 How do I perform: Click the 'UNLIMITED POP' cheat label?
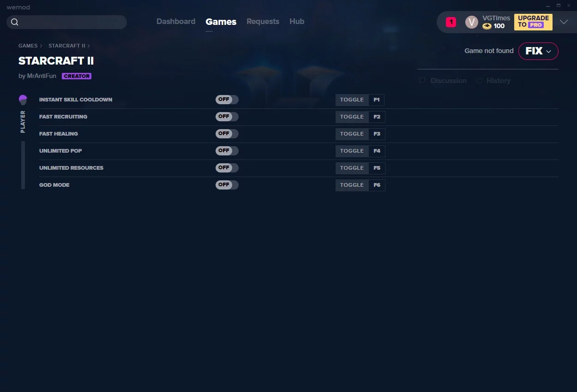point(60,151)
